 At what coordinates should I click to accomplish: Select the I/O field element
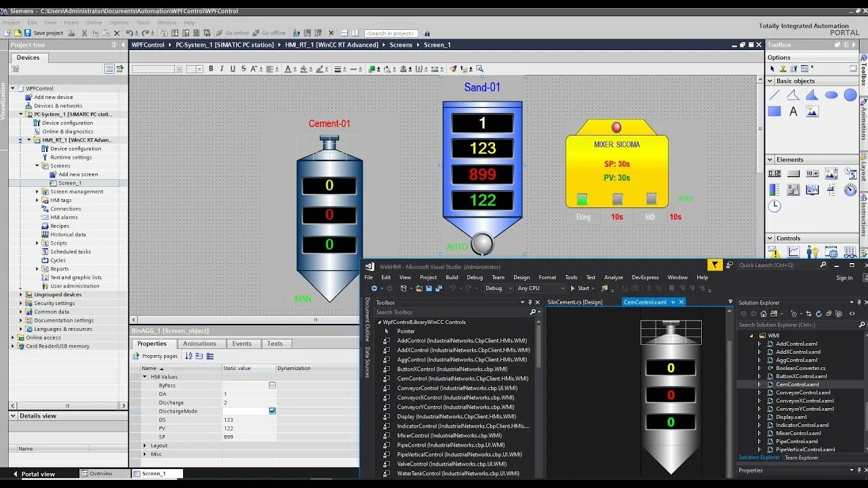(774, 174)
